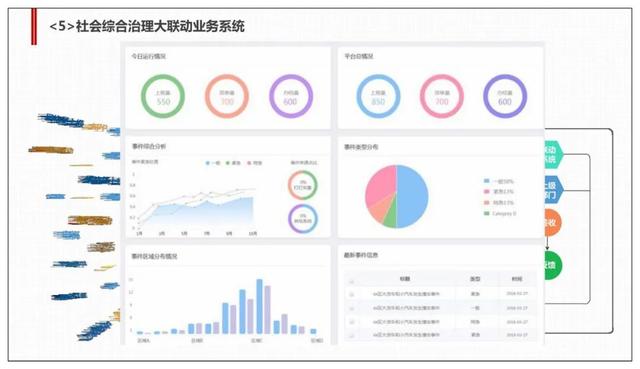This screenshot has height=369, width=640.
Task: Click the 类型 column header in the table
Action: click(475, 279)
